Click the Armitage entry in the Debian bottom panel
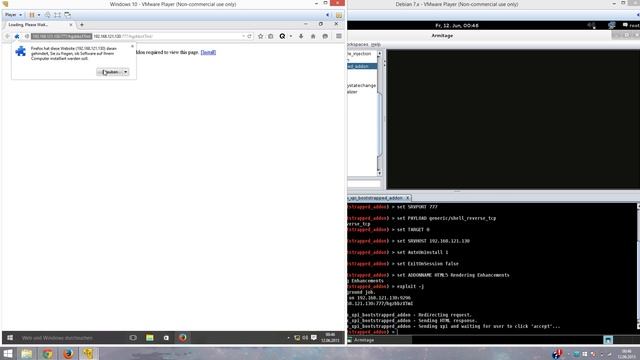 coord(380,340)
